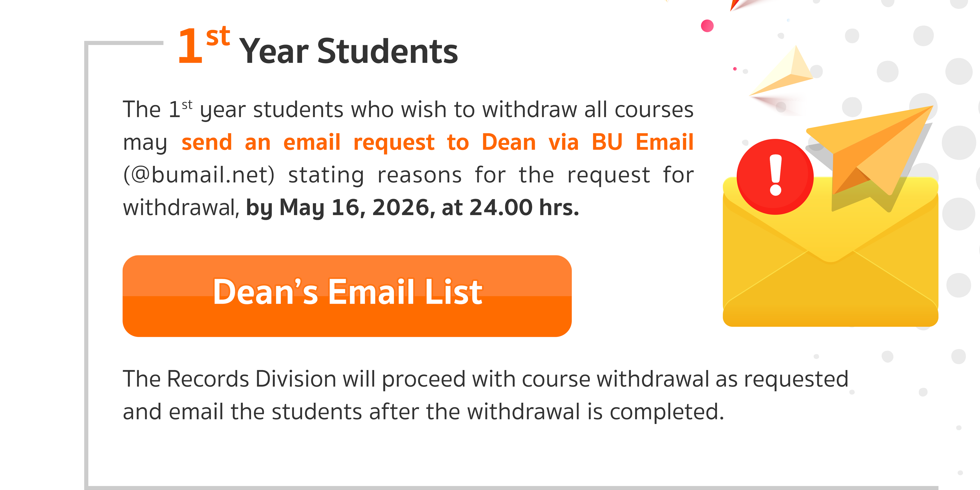Click the red exclamation alert badge

click(x=775, y=177)
